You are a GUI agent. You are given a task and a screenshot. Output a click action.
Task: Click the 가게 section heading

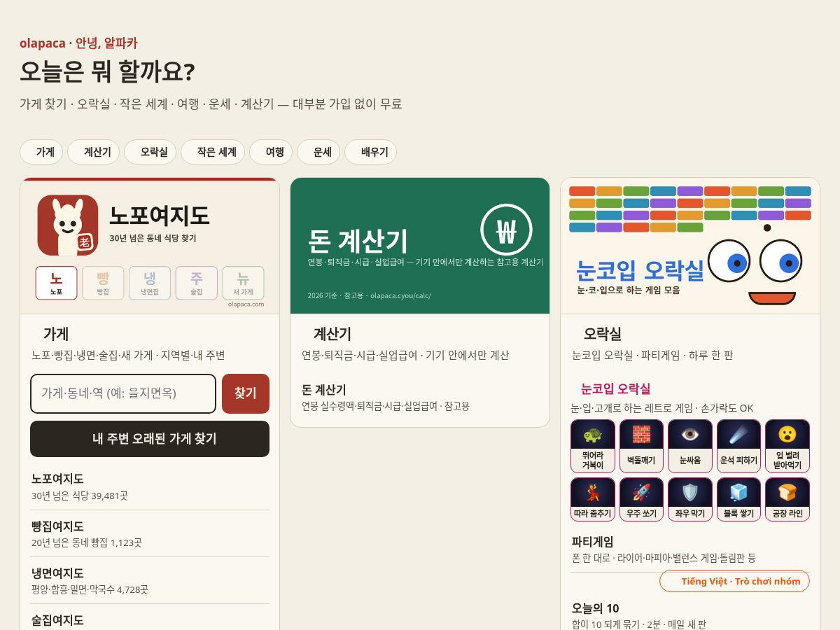coord(56,334)
